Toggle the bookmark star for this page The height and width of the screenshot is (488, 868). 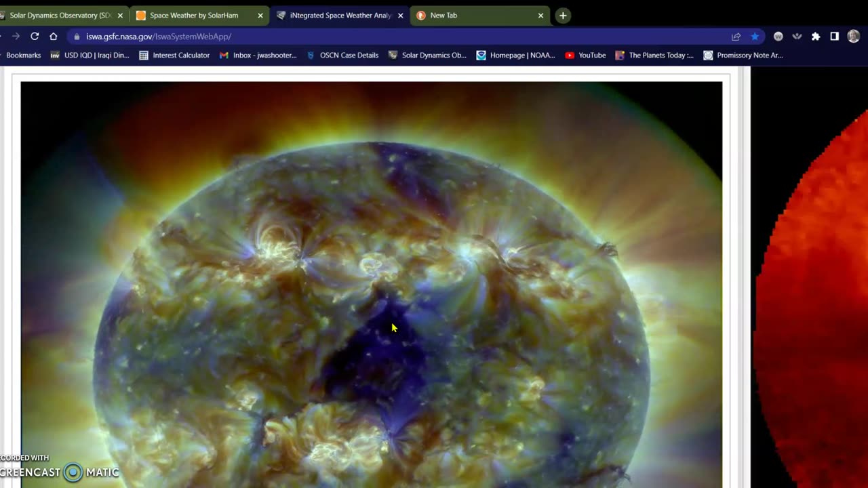755,37
